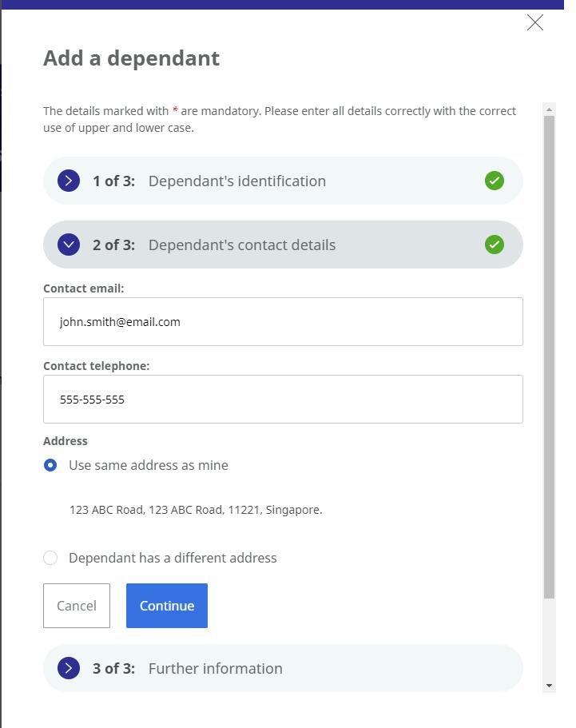The image size is (576, 728).
Task: Click the Cancel button
Action: click(x=77, y=606)
